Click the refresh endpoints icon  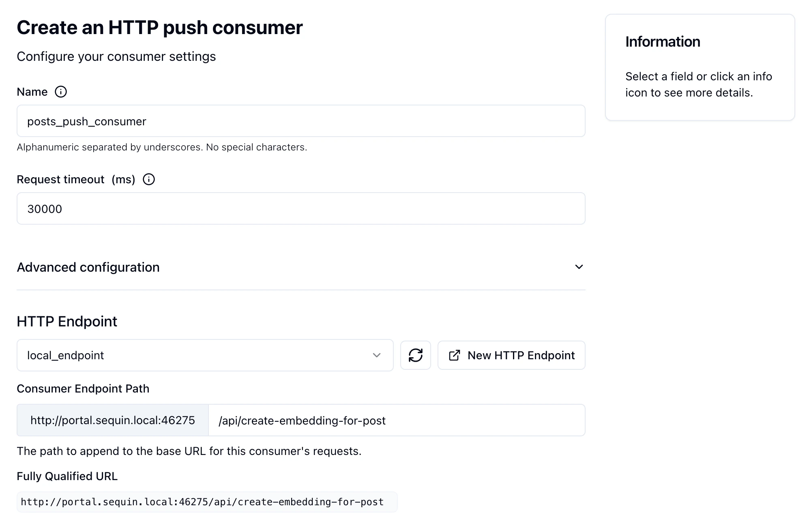coord(415,355)
